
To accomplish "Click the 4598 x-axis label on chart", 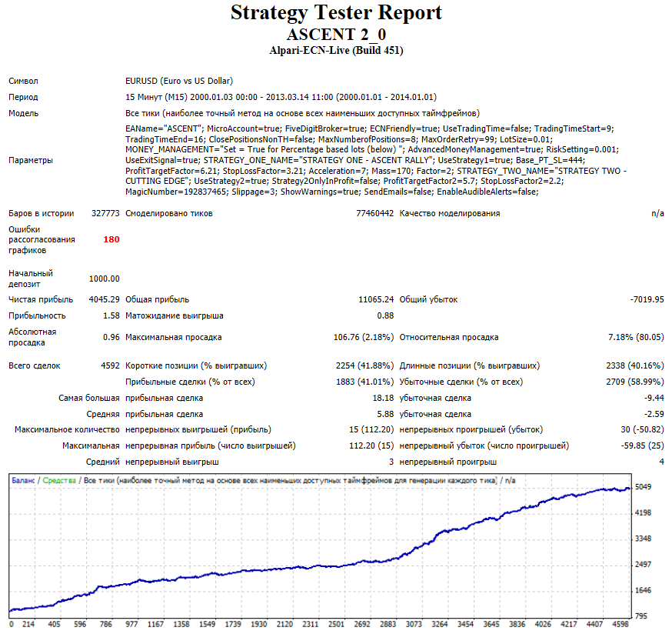I will pyautogui.click(x=620, y=625).
